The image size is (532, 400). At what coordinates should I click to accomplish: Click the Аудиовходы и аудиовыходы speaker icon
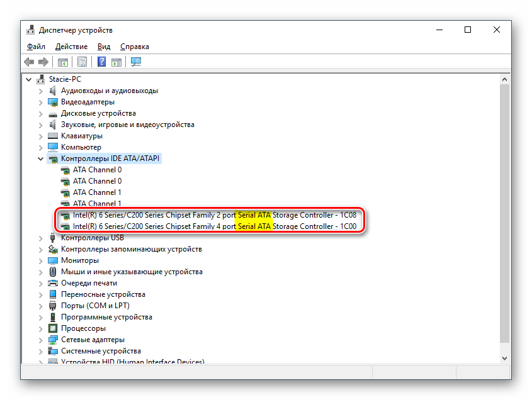[53, 91]
